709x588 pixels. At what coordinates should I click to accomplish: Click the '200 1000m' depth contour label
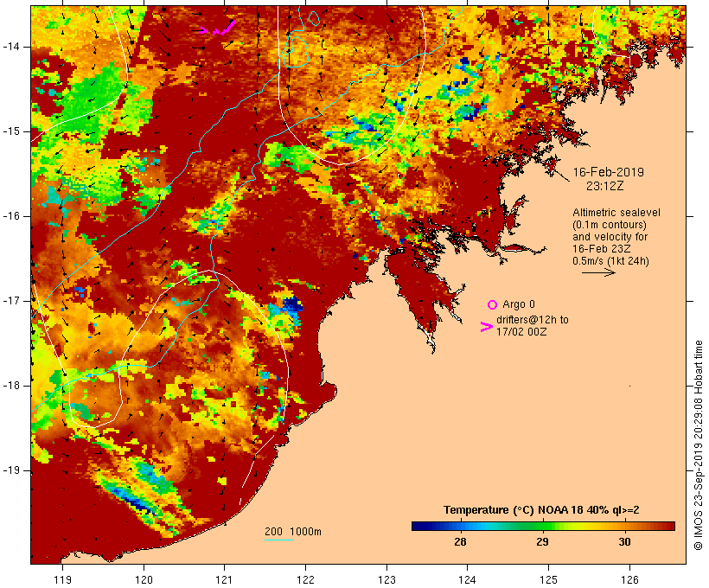(x=292, y=532)
